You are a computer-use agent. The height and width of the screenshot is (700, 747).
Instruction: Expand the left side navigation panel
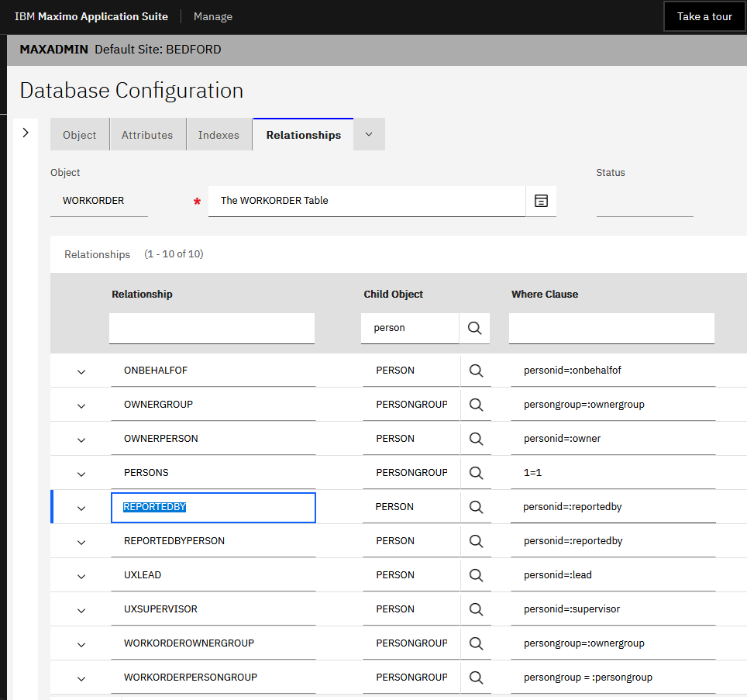click(26, 133)
